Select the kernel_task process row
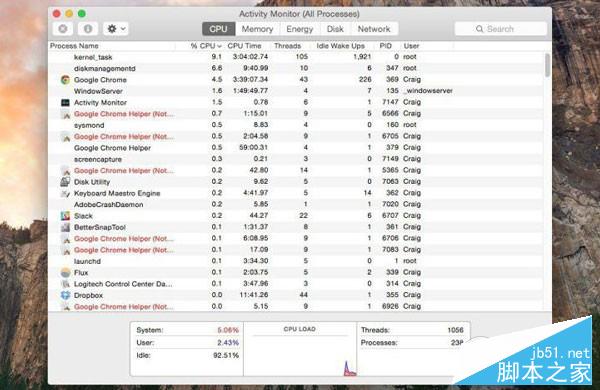600x390 pixels. point(296,57)
